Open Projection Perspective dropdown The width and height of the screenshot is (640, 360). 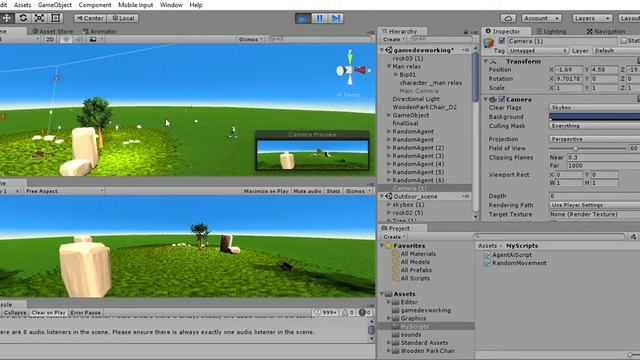coord(594,139)
